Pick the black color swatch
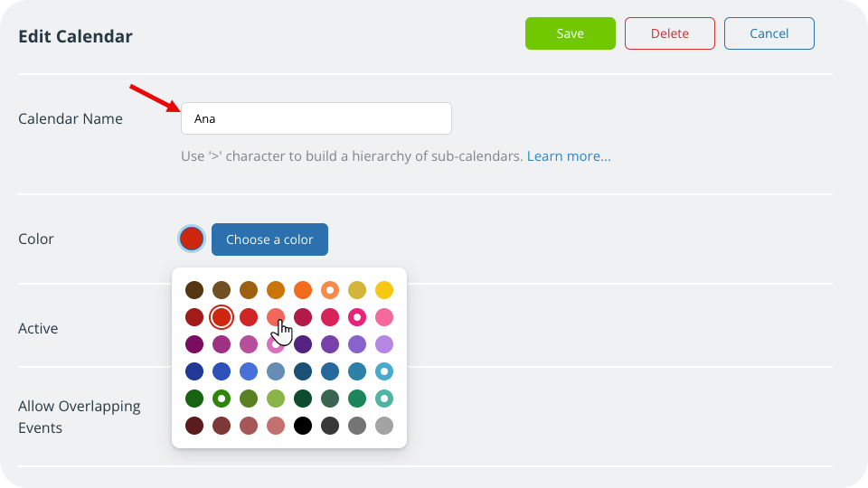This screenshot has height=488, width=868. [303, 425]
